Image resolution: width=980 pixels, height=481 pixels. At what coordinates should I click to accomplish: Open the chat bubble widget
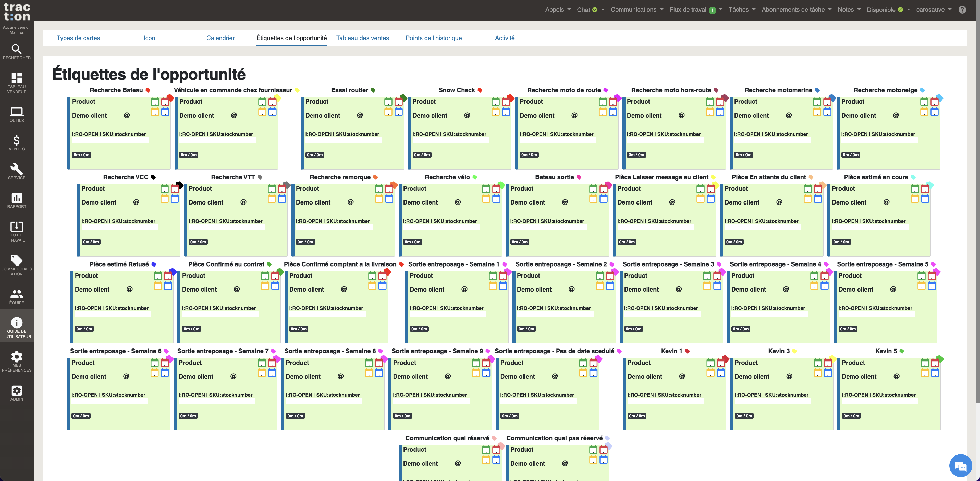(x=960, y=465)
